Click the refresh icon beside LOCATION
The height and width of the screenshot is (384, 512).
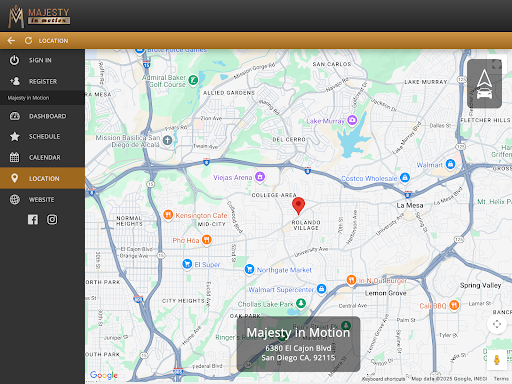(28, 41)
